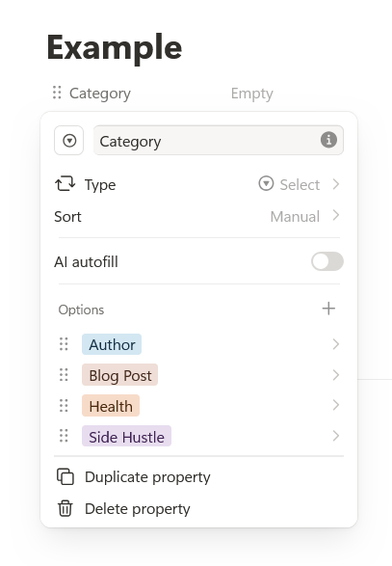The image size is (392, 566).
Task: Click the drag handle next to Health option
Action: (64, 405)
